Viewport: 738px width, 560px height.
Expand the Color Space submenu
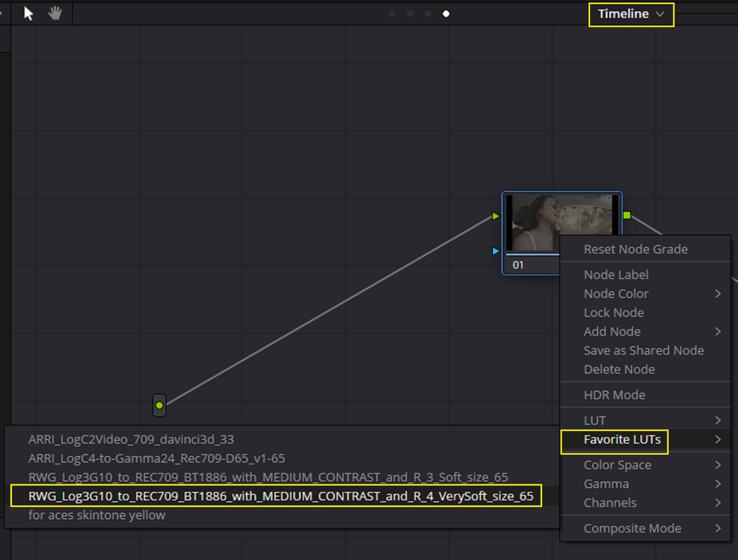point(646,465)
